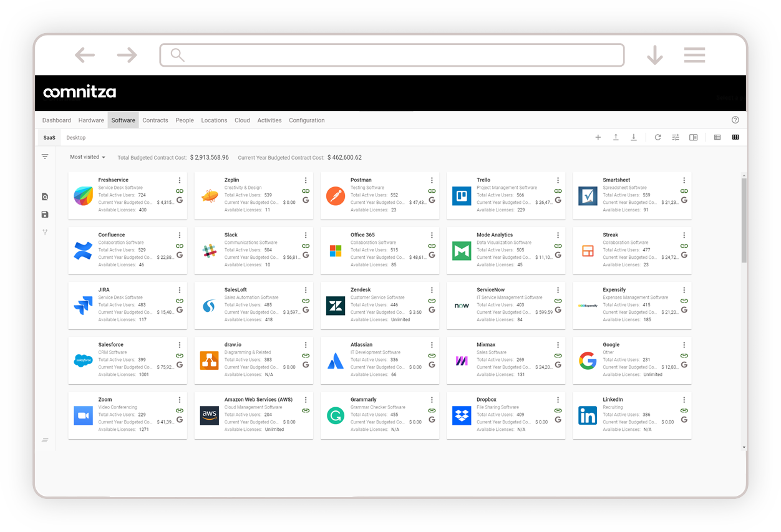Open the Salesforce card three-dot menu
Viewport: 781px width, 532px height.
180,345
